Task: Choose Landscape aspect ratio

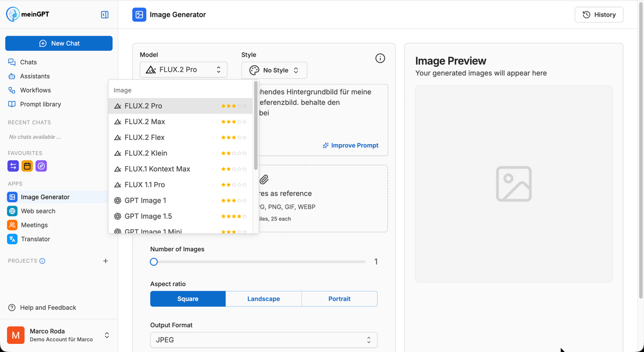Action: tap(264, 299)
